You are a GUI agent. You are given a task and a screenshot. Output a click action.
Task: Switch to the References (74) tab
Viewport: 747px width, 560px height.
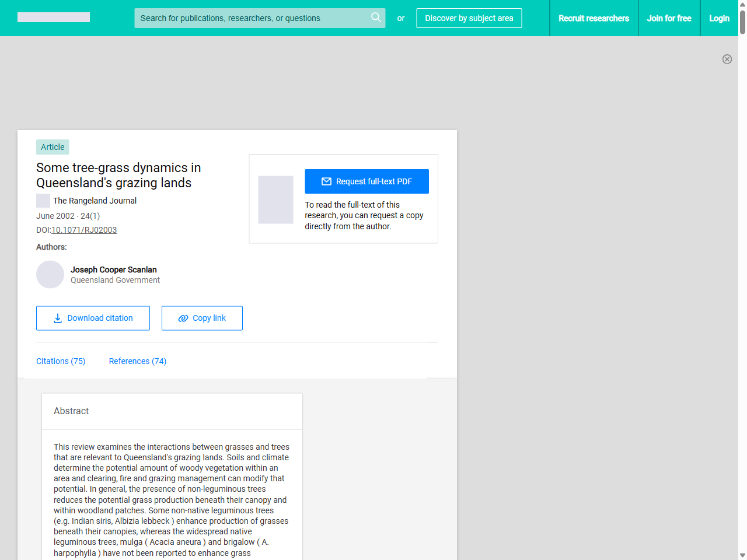[x=137, y=361]
